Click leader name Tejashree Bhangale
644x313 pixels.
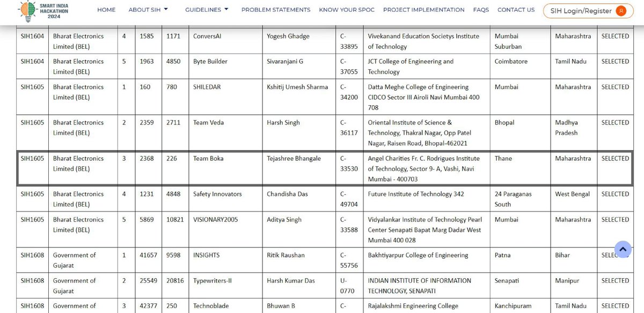[x=295, y=158]
